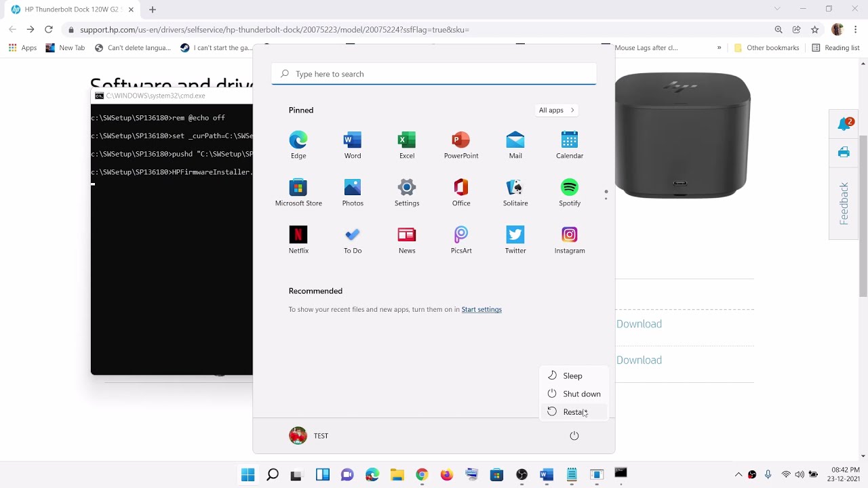
Task: Open the To Do app
Action: [x=353, y=241]
